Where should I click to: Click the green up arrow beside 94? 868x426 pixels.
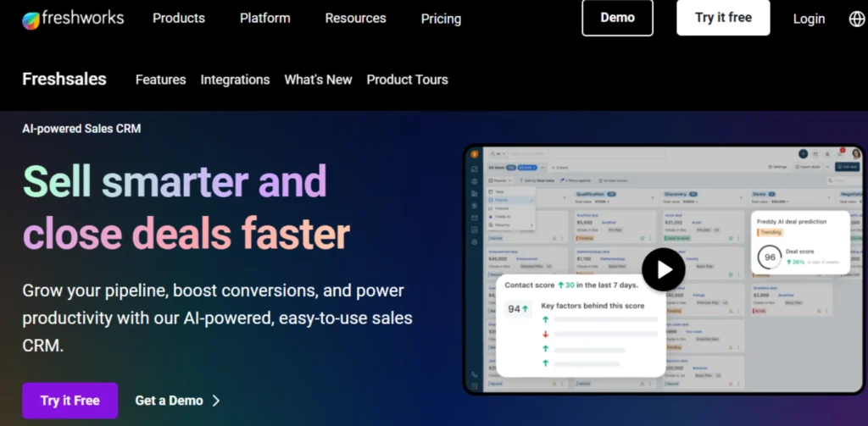pyautogui.click(x=525, y=309)
